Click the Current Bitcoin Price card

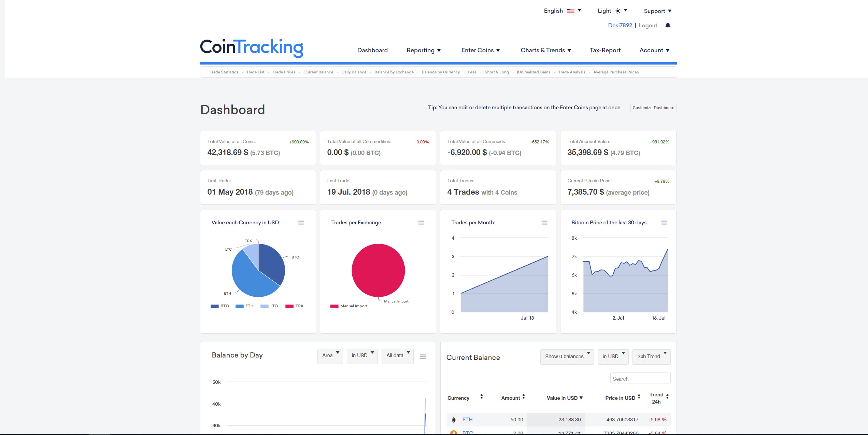(x=618, y=187)
